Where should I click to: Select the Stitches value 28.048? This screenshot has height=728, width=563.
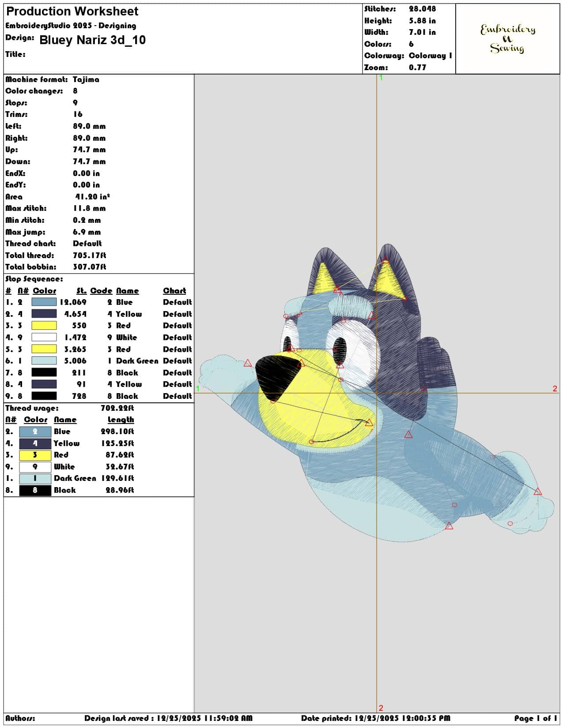point(422,9)
